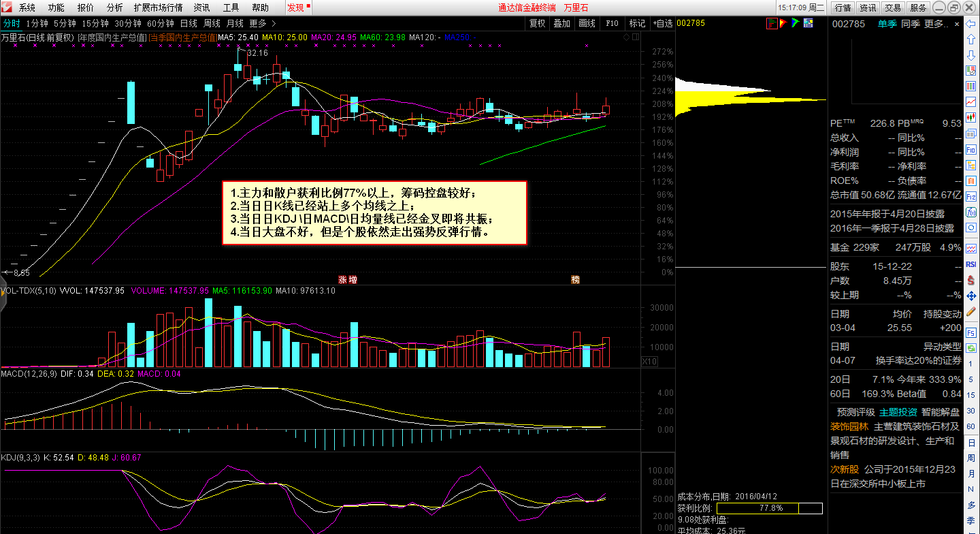Click the yellow-red flame chip icon
980x534 pixels.
(x=783, y=23)
